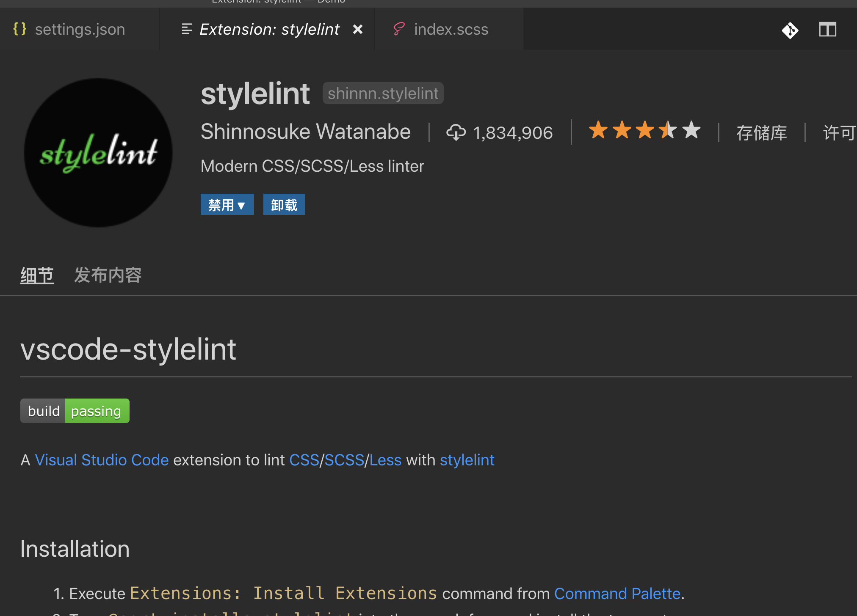857x616 pixels.
Task: Select the 细节 details tab
Action: pyautogui.click(x=37, y=275)
